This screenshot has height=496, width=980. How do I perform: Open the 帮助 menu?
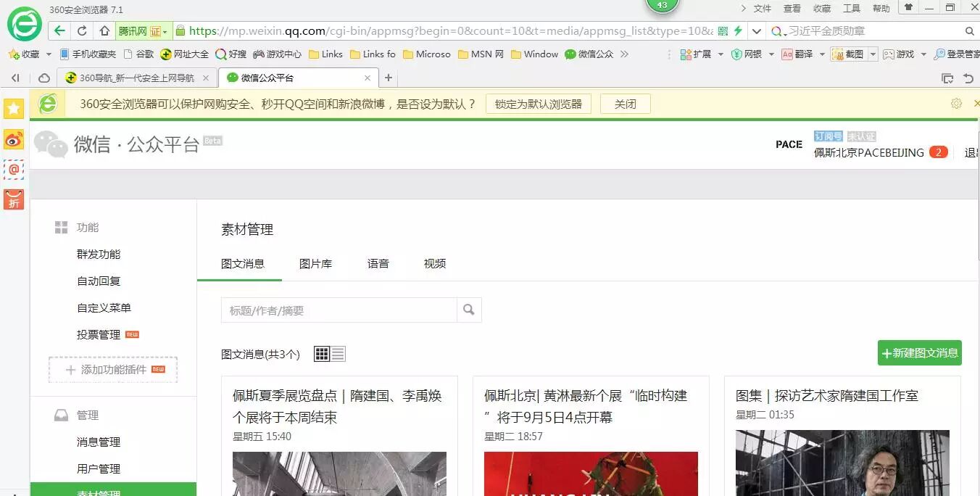coord(881,9)
